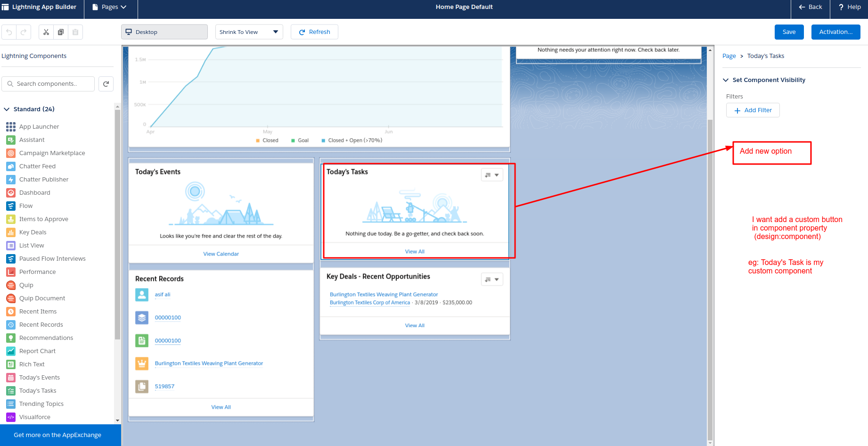This screenshot has width=868, height=446.
Task: Click the Add Filter button
Action: (x=753, y=110)
